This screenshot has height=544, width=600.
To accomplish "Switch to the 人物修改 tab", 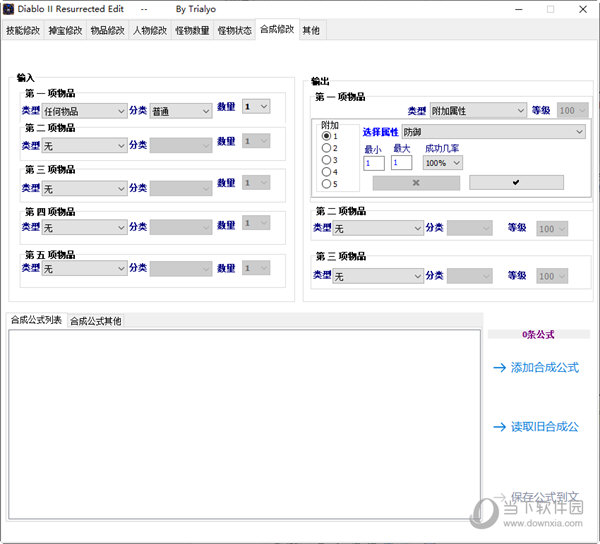I will (150, 30).
